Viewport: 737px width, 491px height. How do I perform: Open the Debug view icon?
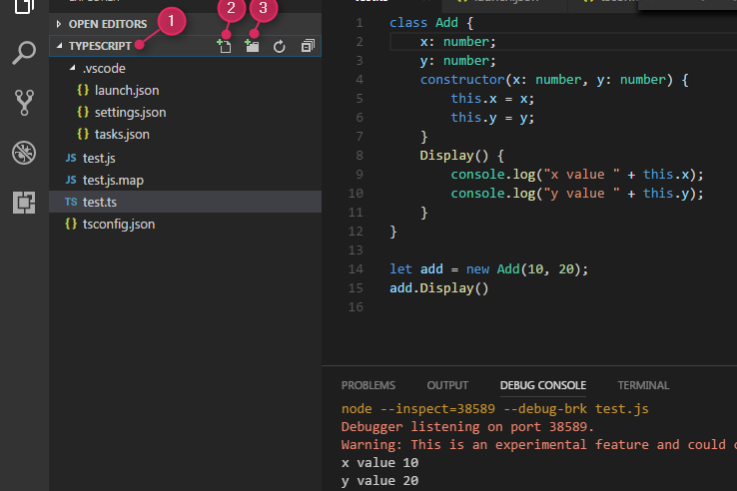pos(23,152)
